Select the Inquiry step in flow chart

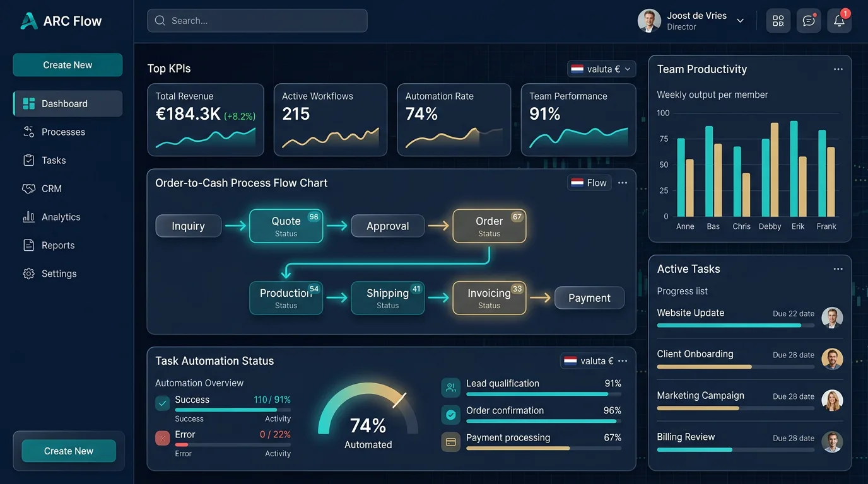(189, 226)
